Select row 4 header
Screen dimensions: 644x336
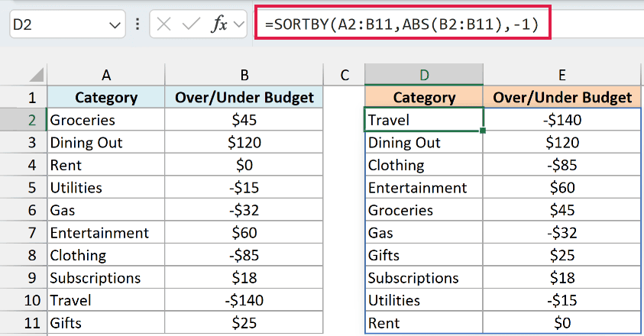click(24, 165)
